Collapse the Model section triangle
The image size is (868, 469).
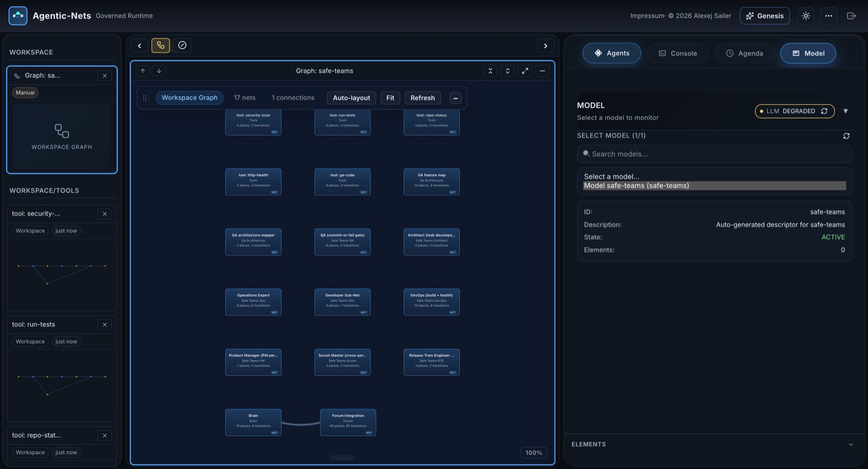[846, 111]
